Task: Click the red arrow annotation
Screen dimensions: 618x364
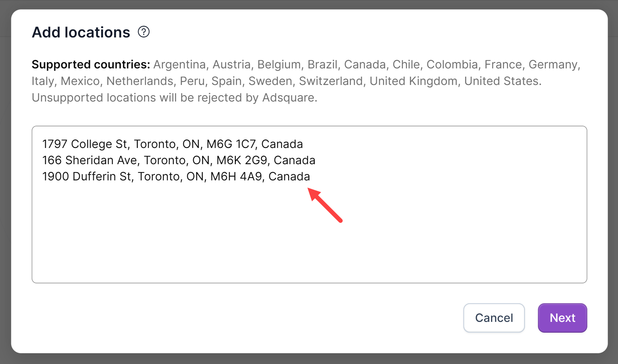Action: coord(325,205)
